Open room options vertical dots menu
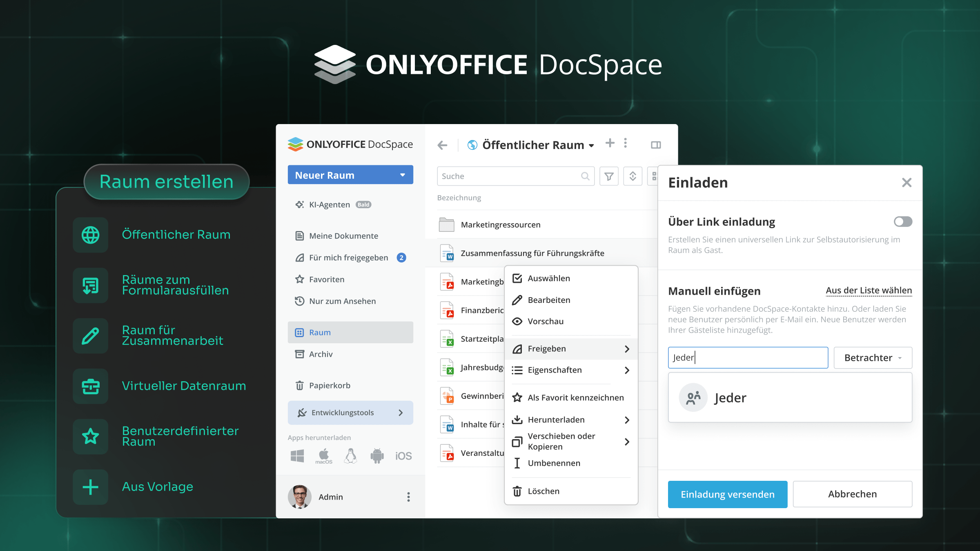Screen dimensions: 980x551 coord(625,143)
